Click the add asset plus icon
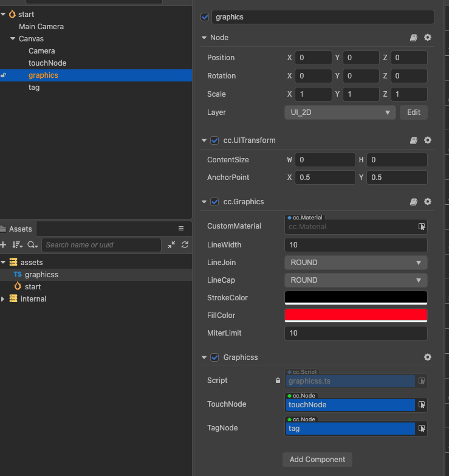 (x=4, y=245)
